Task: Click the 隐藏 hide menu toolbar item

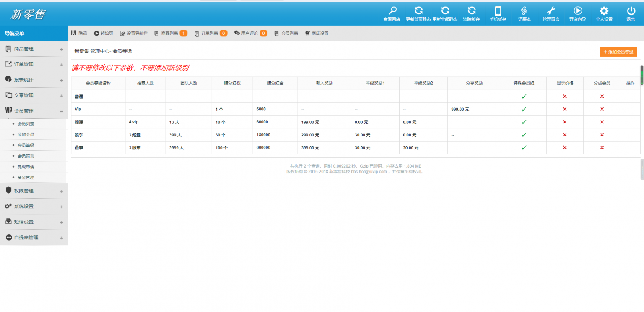Action: pos(79,33)
